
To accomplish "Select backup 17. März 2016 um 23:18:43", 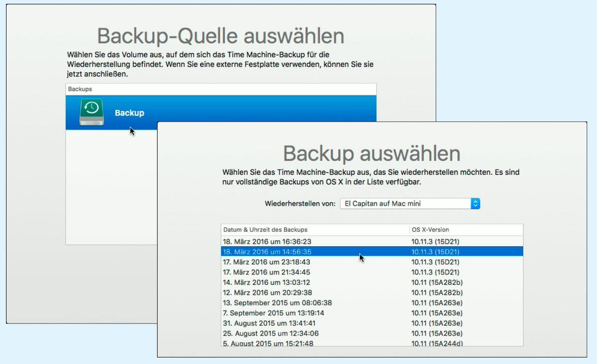I will (x=372, y=262).
